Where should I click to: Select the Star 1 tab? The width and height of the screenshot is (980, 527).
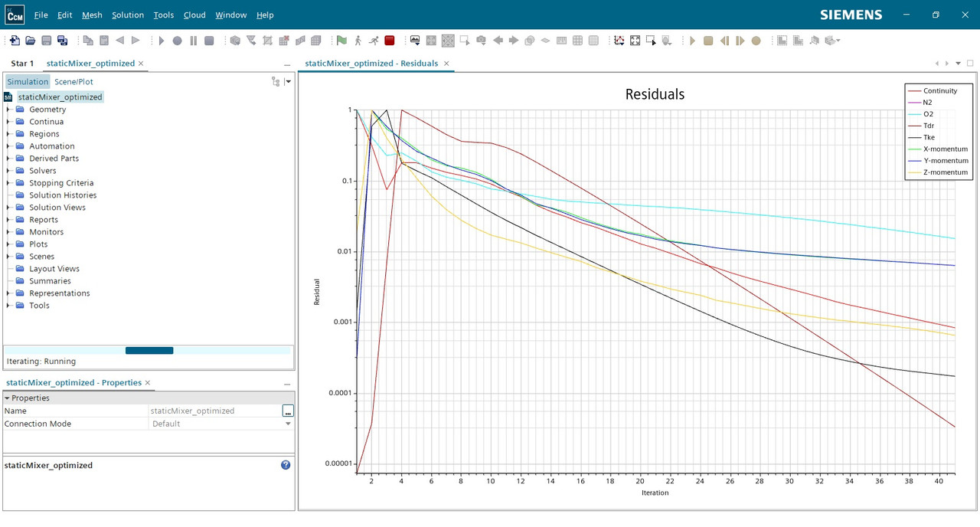22,64
